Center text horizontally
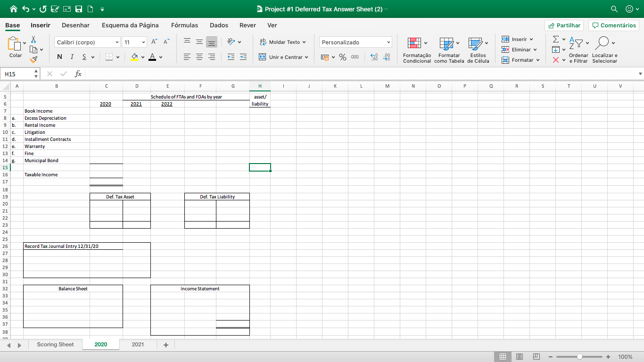 pos(199,57)
